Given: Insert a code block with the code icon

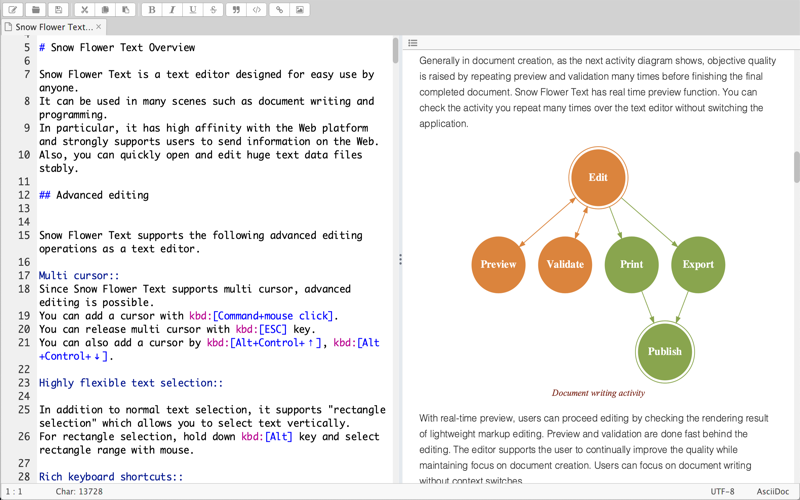Looking at the screenshot, I should tap(257, 10).
